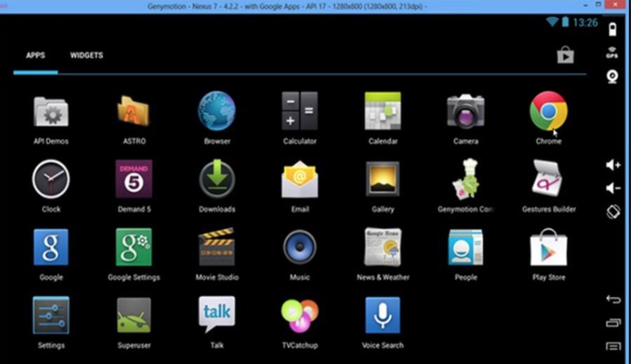Tap the Genymotion back button
This screenshot has height=364, width=631.
click(613, 299)
